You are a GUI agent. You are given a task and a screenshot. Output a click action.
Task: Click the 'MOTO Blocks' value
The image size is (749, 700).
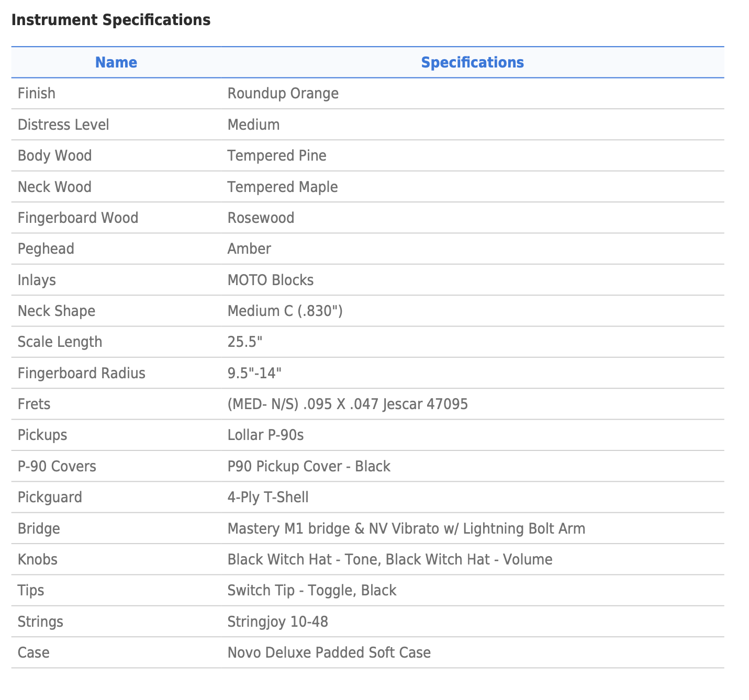(x=271, y=280)
